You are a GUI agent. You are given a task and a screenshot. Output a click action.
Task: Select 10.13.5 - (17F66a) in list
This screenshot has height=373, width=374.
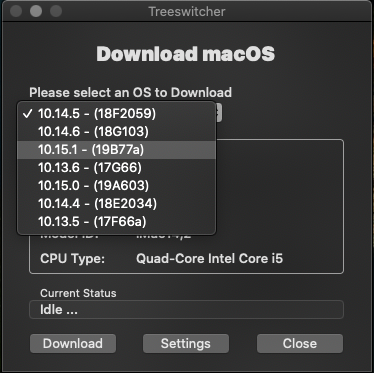click(x=117, y=222)
